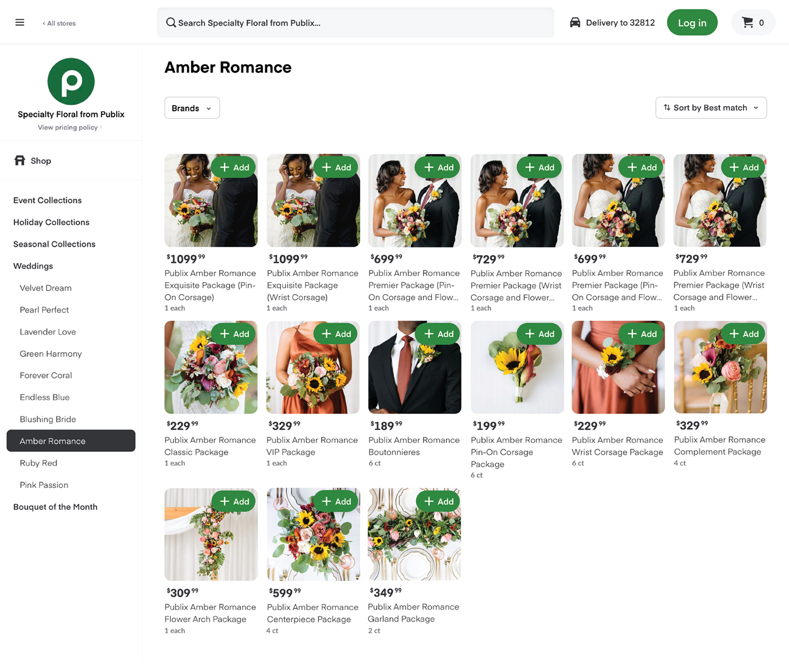Image resolution: width=789 pixels, height=672 pixels.
Task: Click the $189.99 Boutonnieres price
Action: point(386,426)
